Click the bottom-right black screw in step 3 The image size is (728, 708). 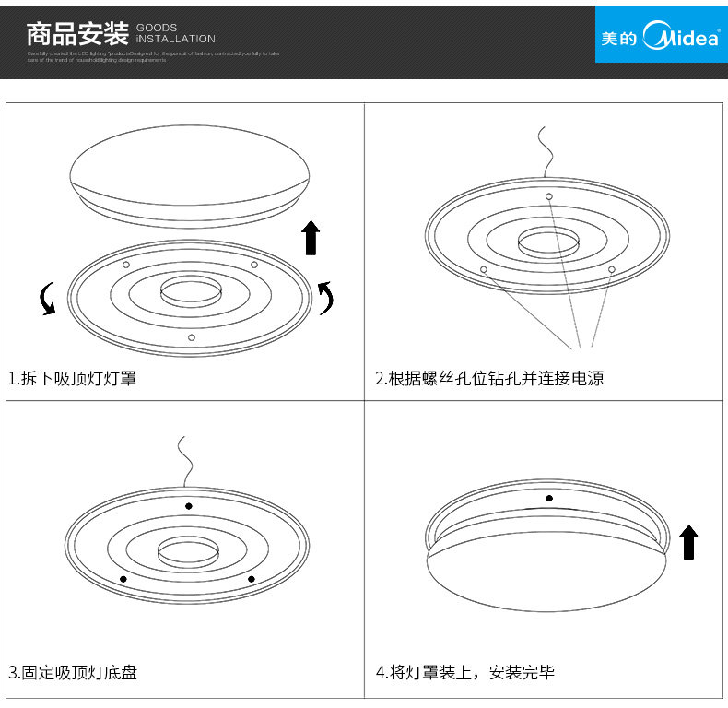pos(252,579)
